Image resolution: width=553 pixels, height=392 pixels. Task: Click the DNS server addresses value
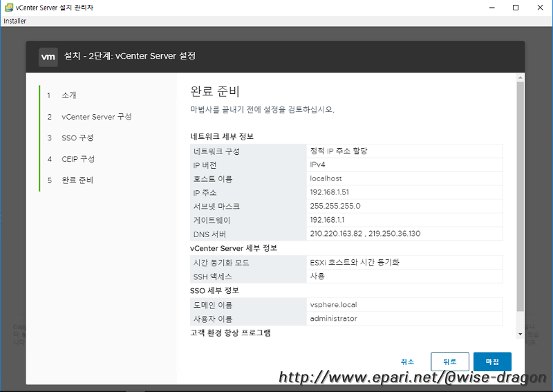point(365,234)
